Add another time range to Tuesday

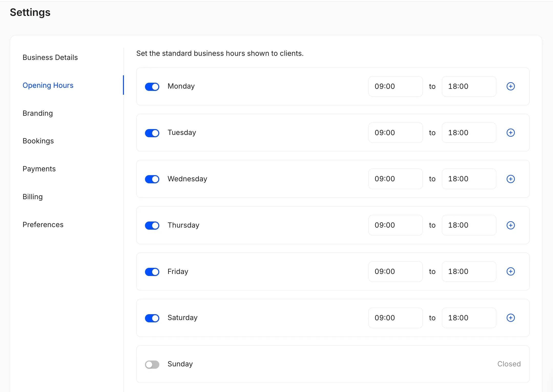(511, 133)
